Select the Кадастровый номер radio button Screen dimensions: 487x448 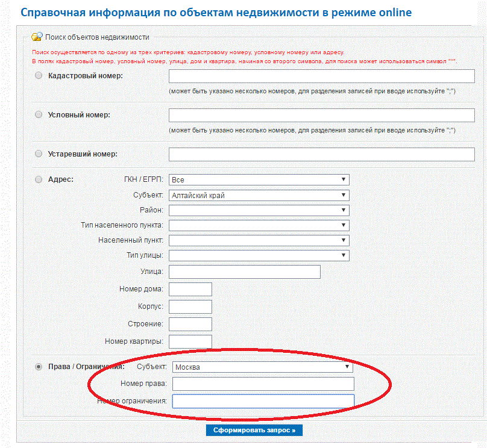(x=39, y=75)
